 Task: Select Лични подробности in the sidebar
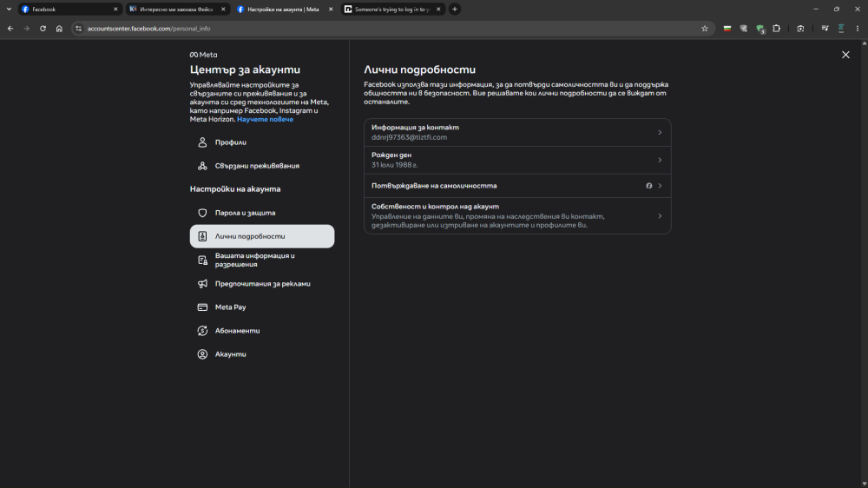pos(262,236)
